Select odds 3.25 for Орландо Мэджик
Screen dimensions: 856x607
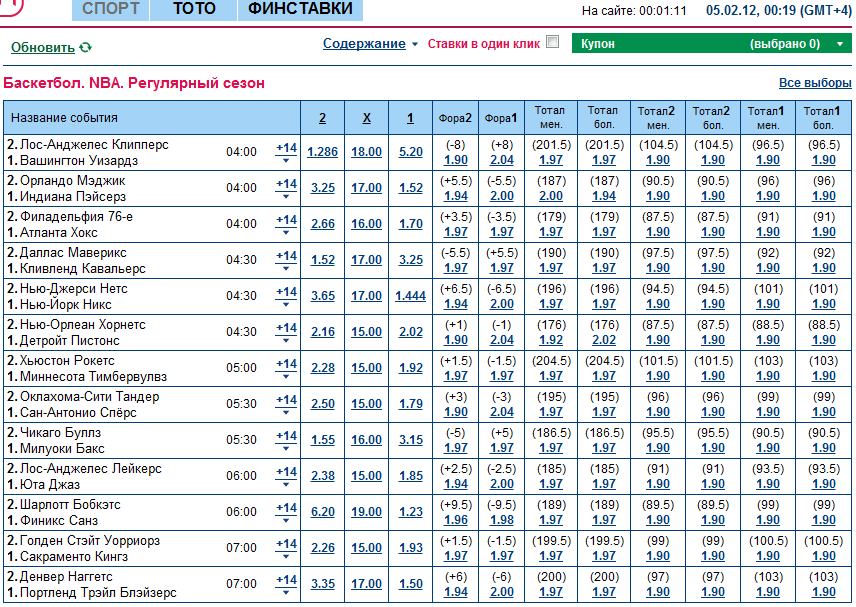(x=323, y=188)
